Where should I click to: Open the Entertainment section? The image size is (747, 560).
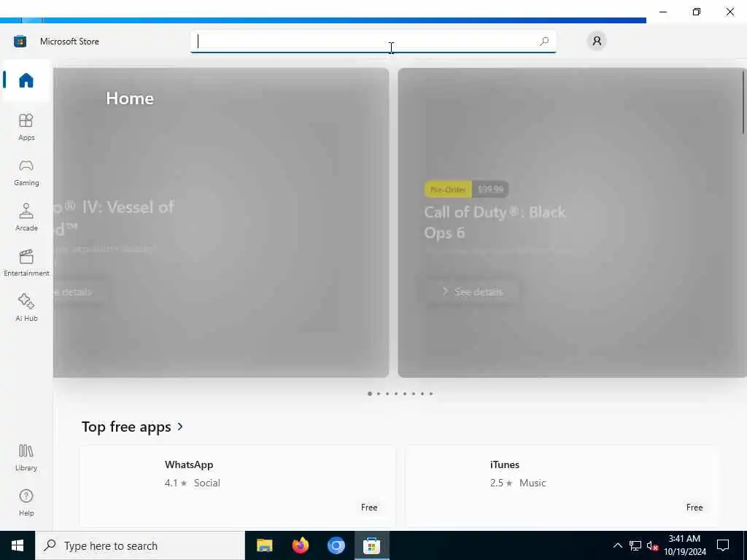[x=26, y=262]
